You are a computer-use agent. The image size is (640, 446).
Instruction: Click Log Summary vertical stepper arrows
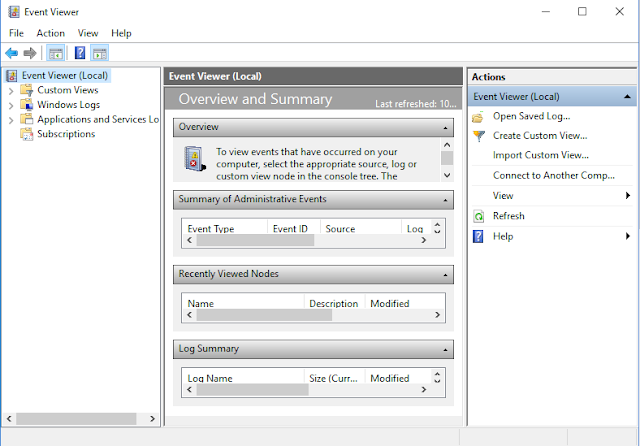coord(437,377)
